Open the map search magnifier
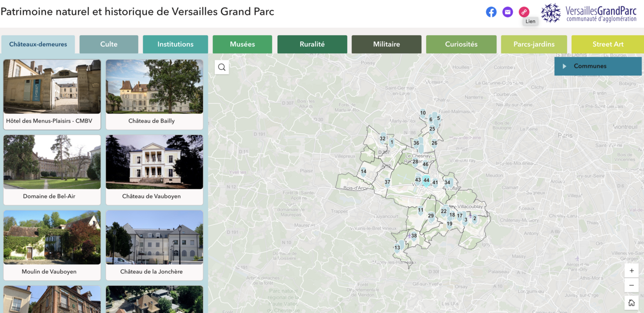The image size is (644, 313). (x=222, y=67)
